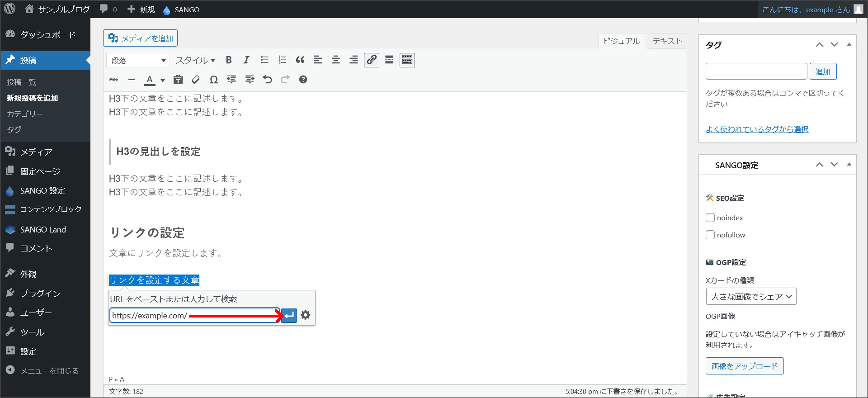Open the プラグイン menu in sidebar
Image resolution: width=868 pixels, height=398 pixels.
coord(40,294)
